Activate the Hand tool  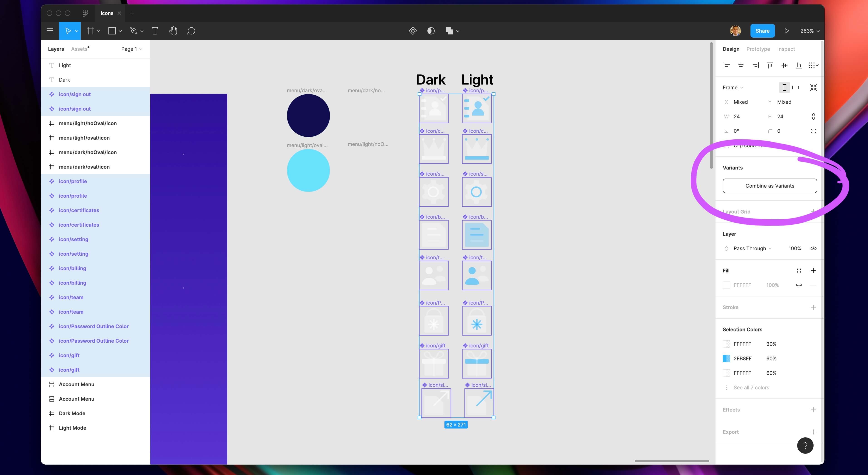(173, 31)
